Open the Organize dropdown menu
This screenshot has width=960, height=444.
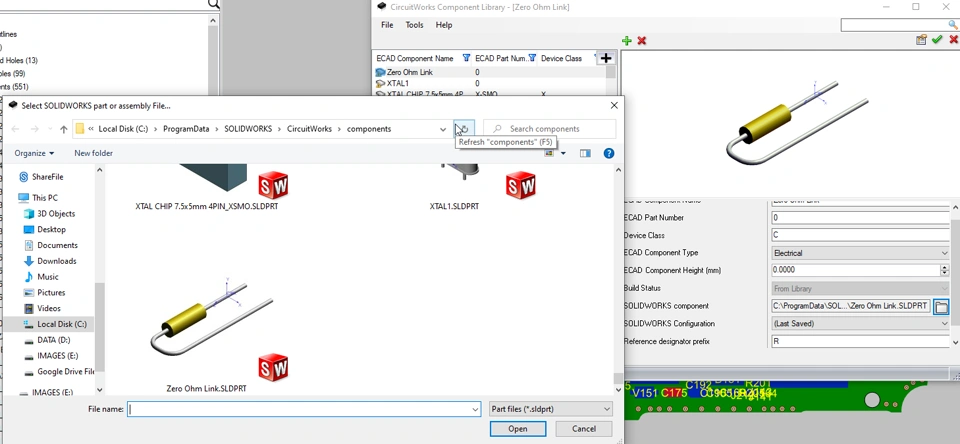coord(34,153)
